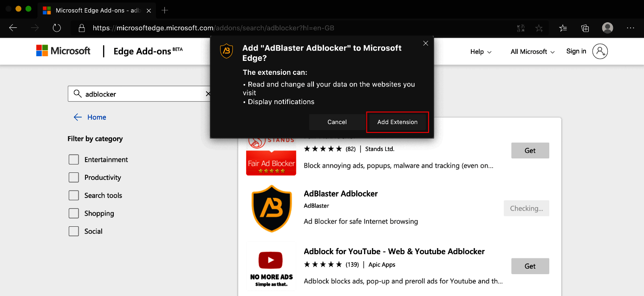644x296 pixels.
Task: Click the Display notifications permission text
Action: click(x=281, y=102)
